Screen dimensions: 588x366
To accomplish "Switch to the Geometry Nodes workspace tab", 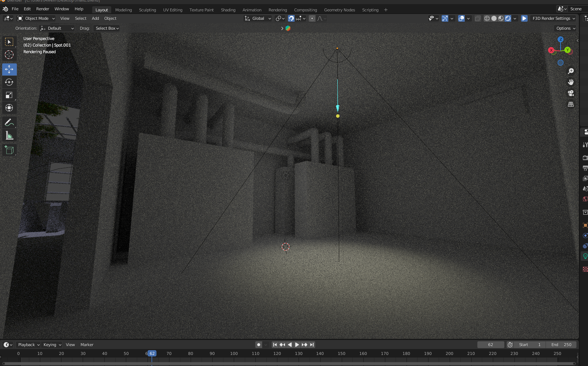I will click(339, 10).
